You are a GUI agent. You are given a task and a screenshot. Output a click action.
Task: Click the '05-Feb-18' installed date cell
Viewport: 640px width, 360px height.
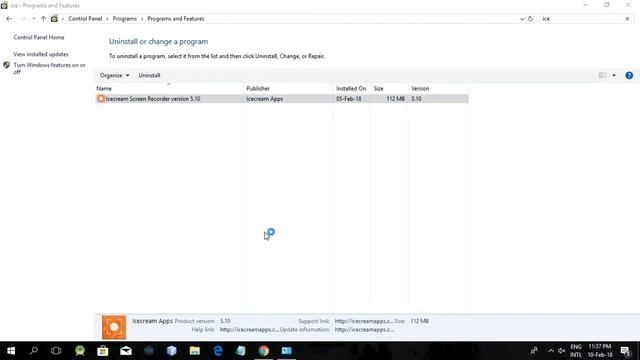(x=349, y=99)
